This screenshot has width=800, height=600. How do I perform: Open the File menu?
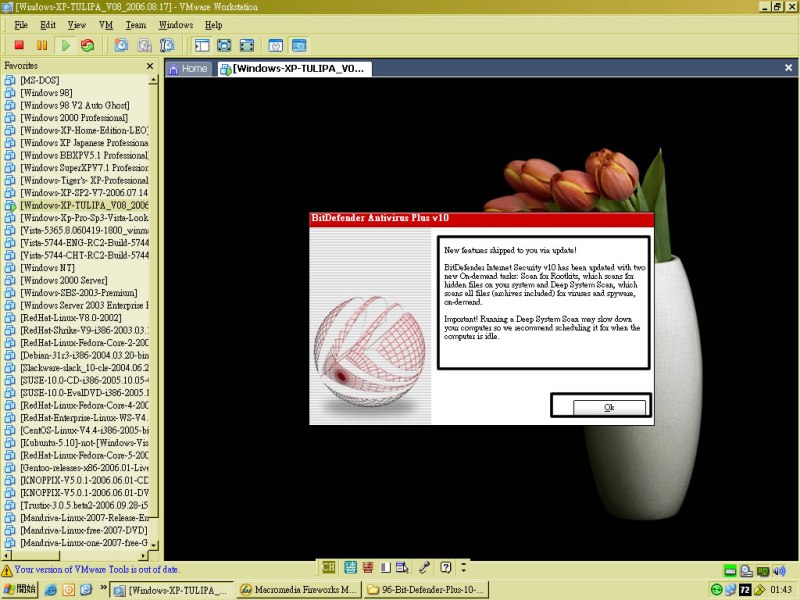click(x=21, y=25)
